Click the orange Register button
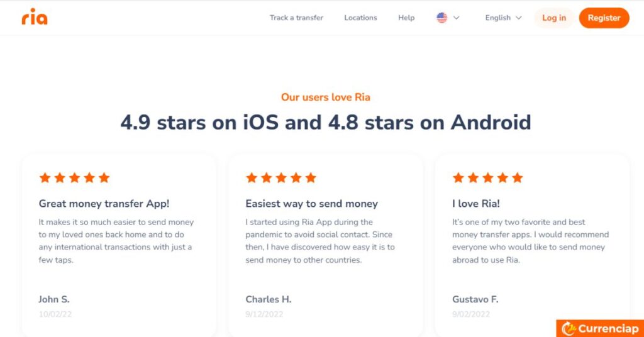Image resolution: width=644 pixels, height=337 pixels. [x=604, y=18]
